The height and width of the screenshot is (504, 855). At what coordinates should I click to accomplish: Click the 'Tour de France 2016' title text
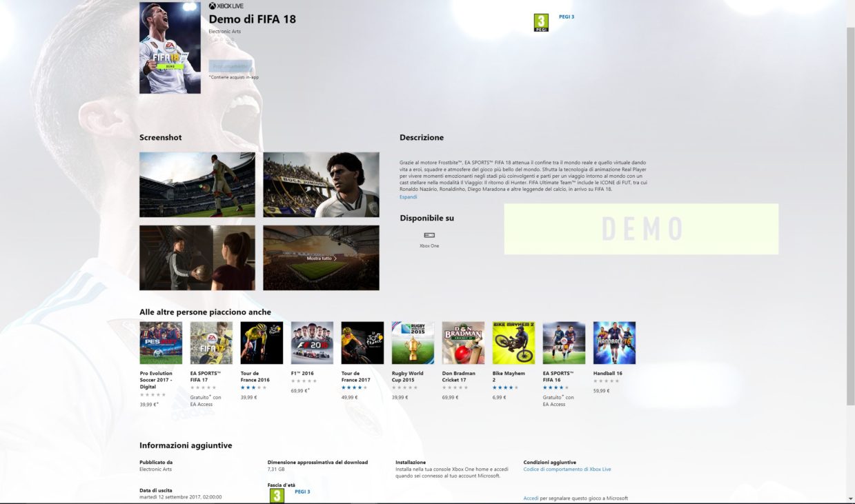pyautogui.click(x=255, y=376)
